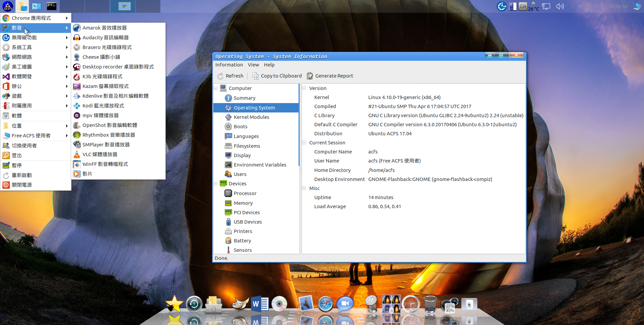Click Copy to Clipboard button
The height and width of the screenshot is (325, 644).
(x=277, y=76)
